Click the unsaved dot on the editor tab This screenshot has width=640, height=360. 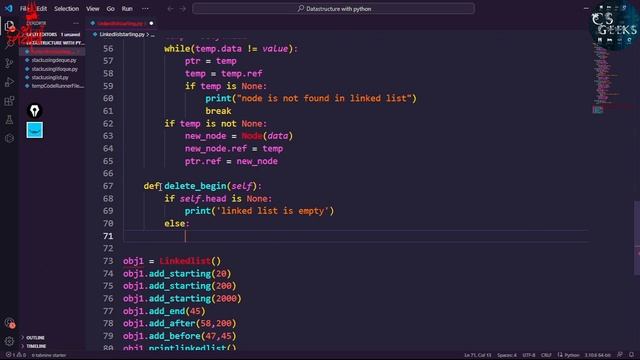click(x=151, y=23)
